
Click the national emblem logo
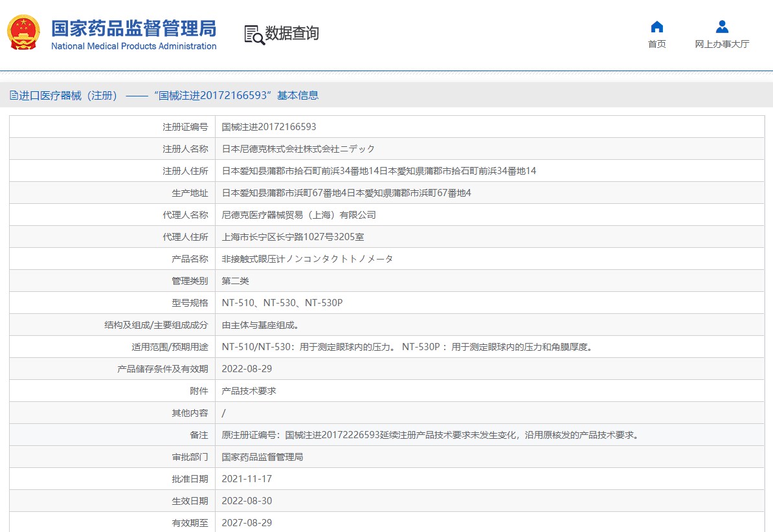click(x=23, y=32)
